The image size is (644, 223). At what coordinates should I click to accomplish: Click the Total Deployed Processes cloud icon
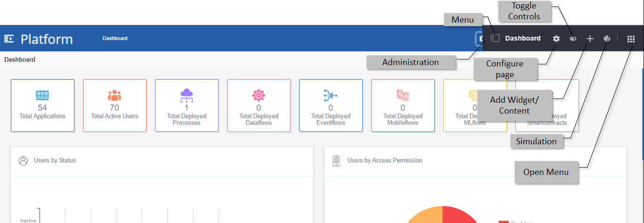(x=187, y=95)
